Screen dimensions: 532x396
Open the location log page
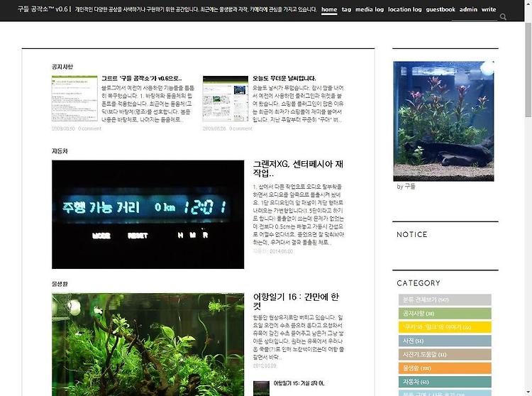point(405,9)
